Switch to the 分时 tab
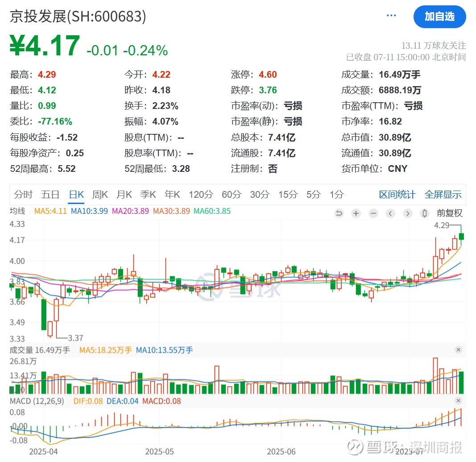 click(x=23, y=195)
